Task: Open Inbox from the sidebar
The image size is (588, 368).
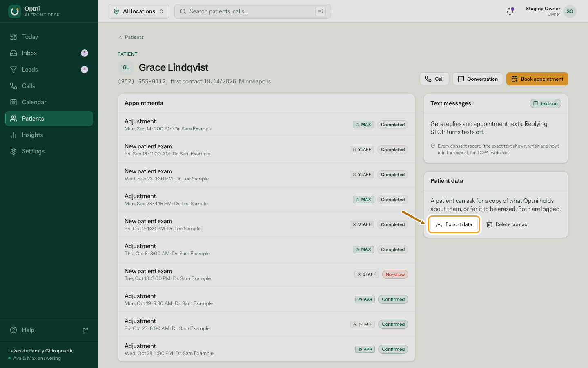Action: tap(49, 53)
